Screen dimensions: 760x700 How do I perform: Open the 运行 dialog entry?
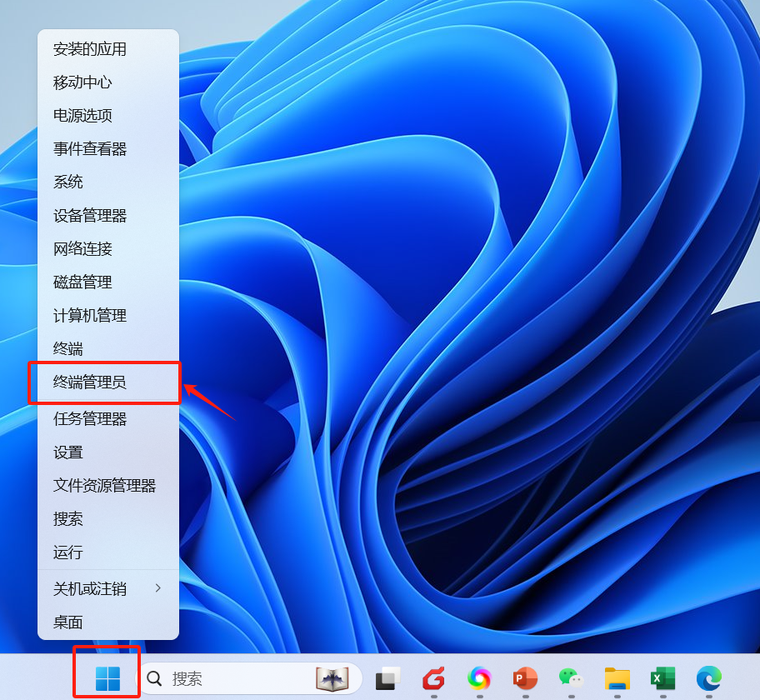click(108, 552)
